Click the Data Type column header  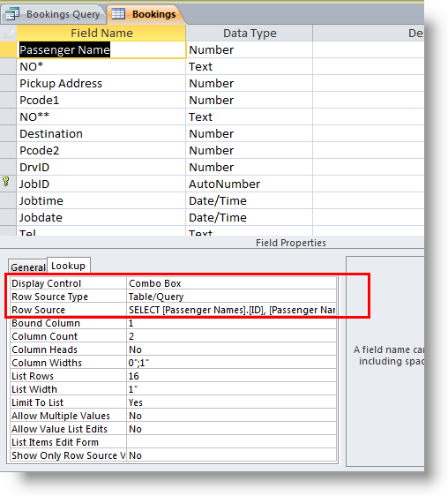coord(250,33)
